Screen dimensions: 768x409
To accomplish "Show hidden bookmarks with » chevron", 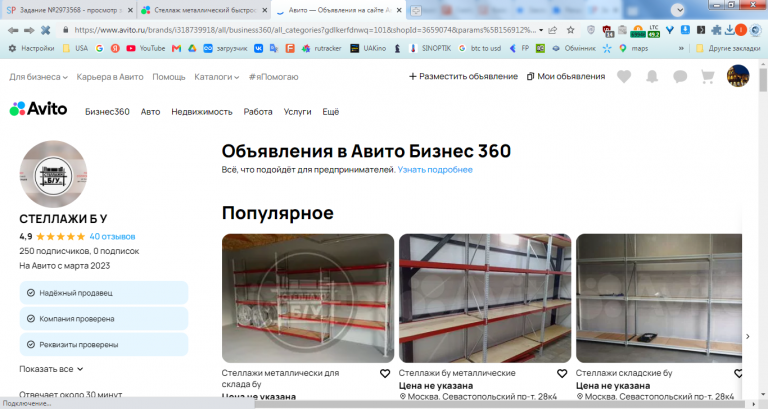I will (x=681, y=48).
